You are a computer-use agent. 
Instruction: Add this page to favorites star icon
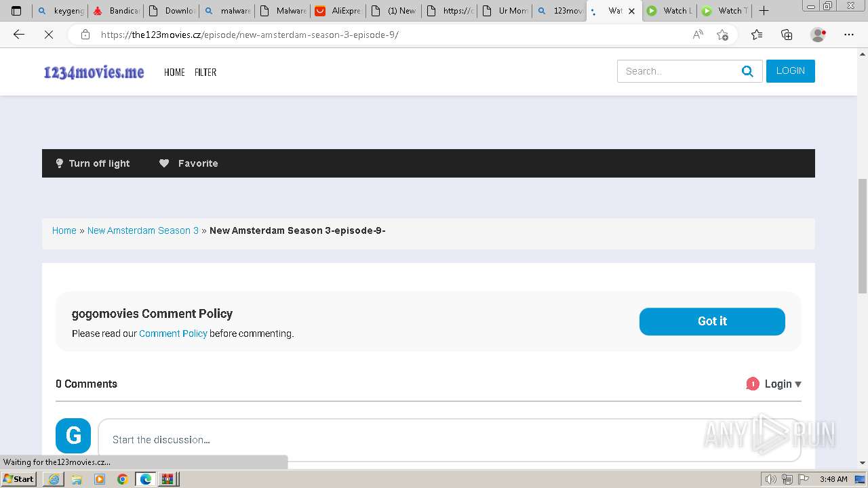point(723,35)
